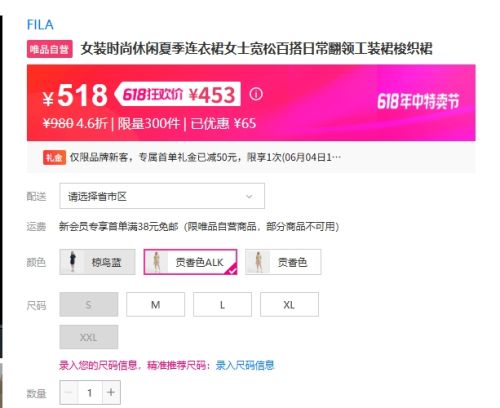Screen dimensions: 500x408
Task: Open the 请选择省市区 delivery dropdown
Action: (162, 196)
